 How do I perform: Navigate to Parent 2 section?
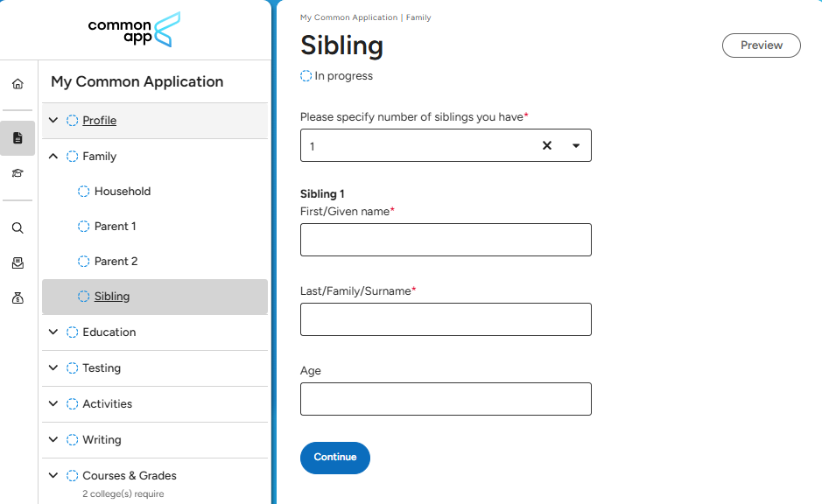click(116, 261)
